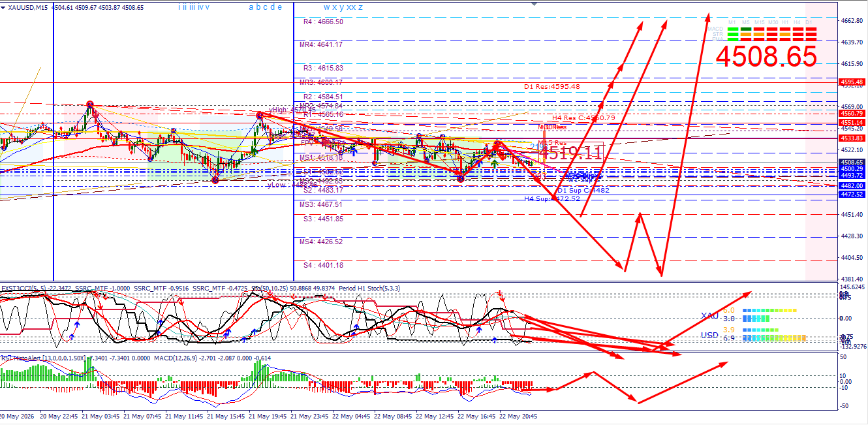Click the USD 6.9 strength value

[x=728, y=338]
